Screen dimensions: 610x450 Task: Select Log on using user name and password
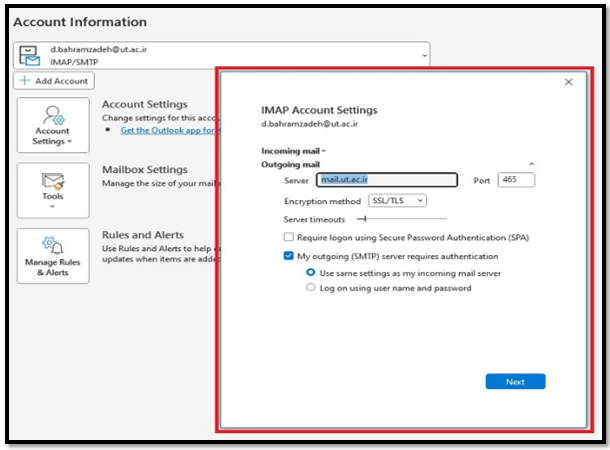[x=310, y=288]
